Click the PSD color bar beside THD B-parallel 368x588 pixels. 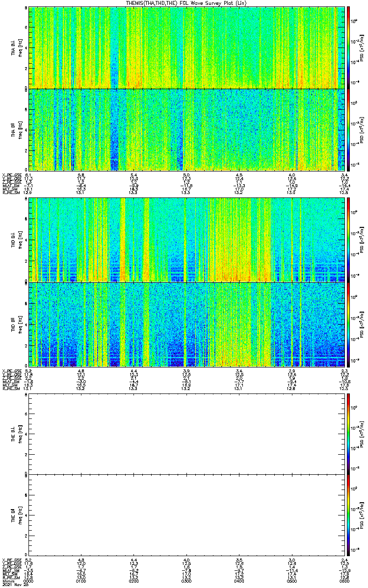(x=349, y=324)
